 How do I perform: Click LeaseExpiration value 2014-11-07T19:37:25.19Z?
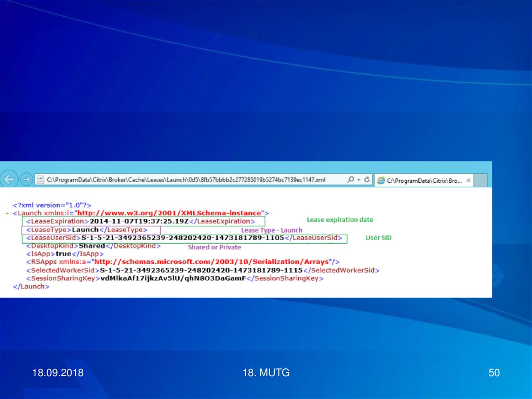point(139,221)
